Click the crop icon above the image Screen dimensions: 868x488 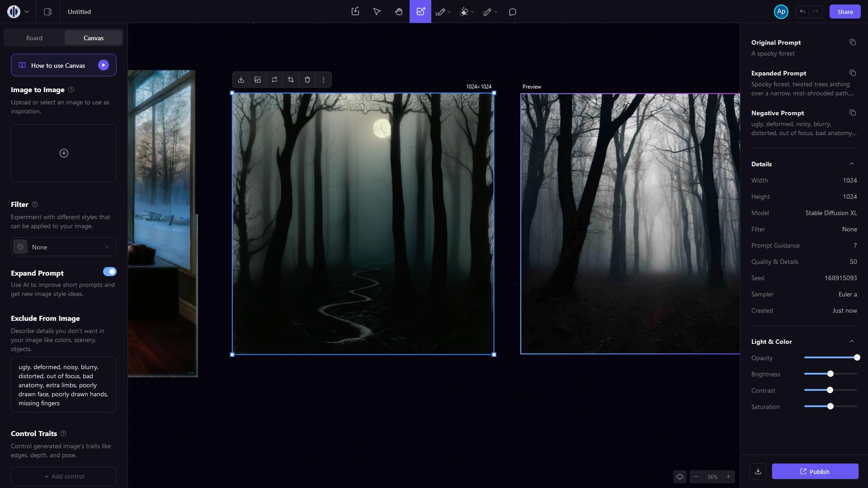click(291, 80)
